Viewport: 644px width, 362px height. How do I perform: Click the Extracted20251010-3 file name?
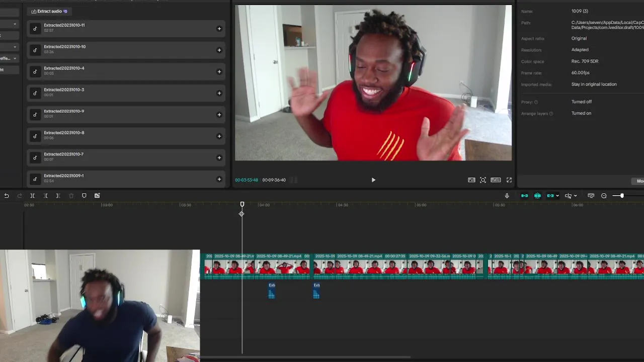click(x=64, y=90)
